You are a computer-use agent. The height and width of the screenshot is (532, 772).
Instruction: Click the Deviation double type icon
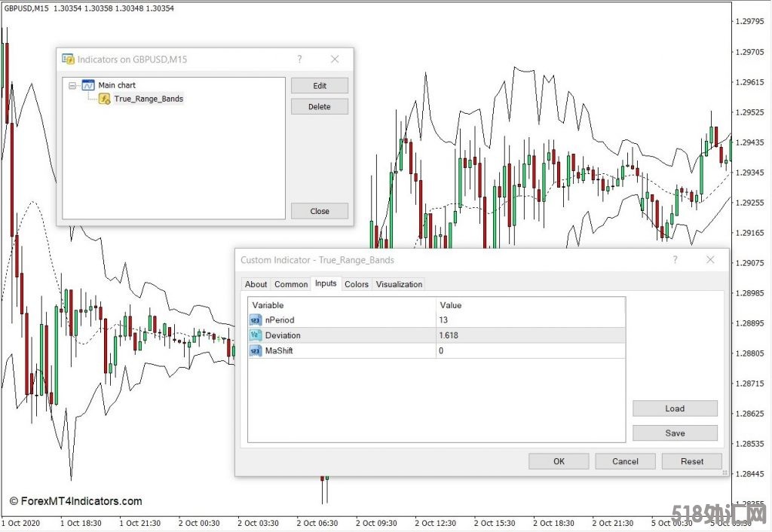(x=256, y=335)
